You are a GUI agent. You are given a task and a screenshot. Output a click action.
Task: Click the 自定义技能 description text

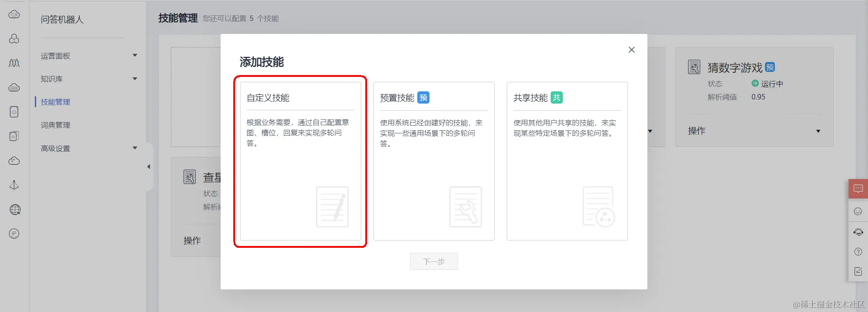[x=298, y=132]
